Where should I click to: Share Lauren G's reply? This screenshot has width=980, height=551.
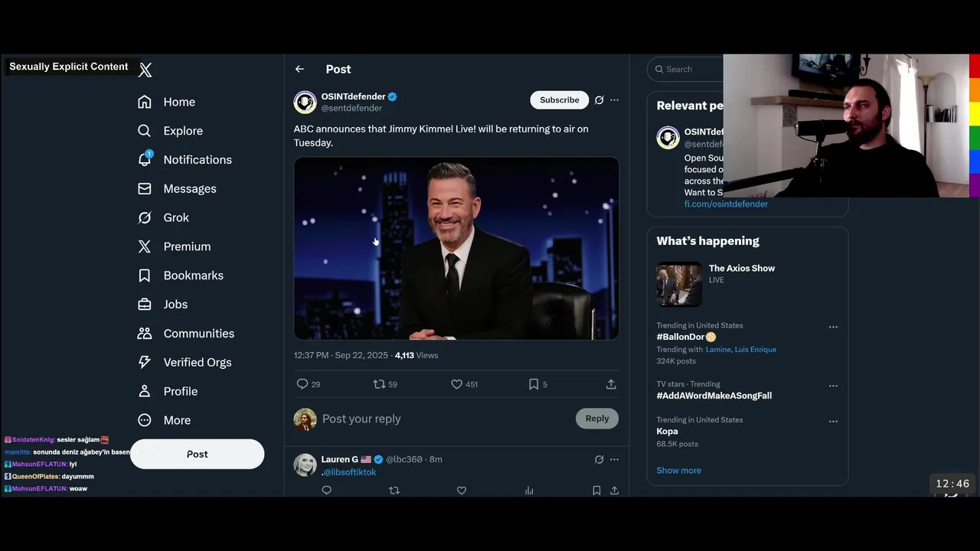tap(614, 491)
